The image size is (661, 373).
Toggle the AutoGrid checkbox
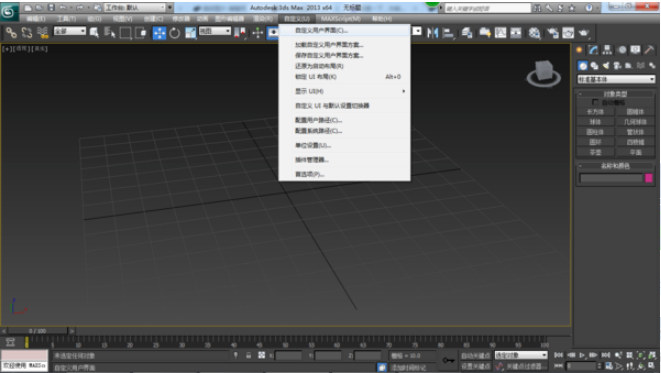595,102
